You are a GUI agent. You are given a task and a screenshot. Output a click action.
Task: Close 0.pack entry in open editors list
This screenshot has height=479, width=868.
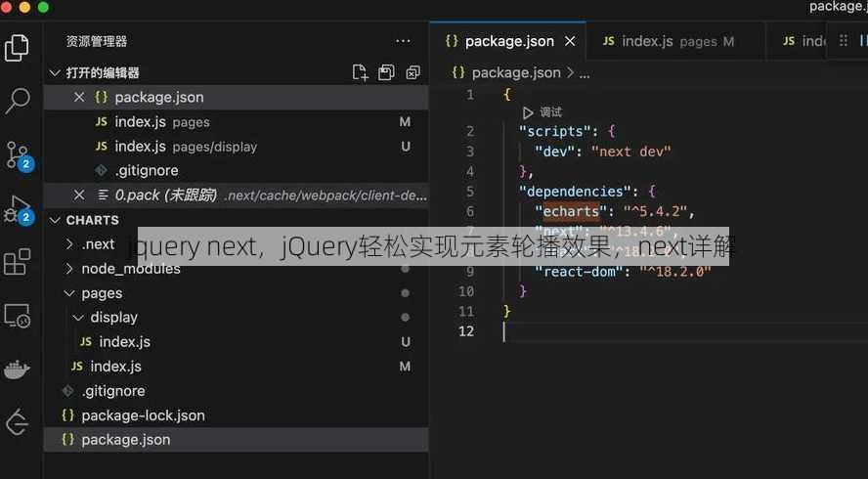(79, 195)
